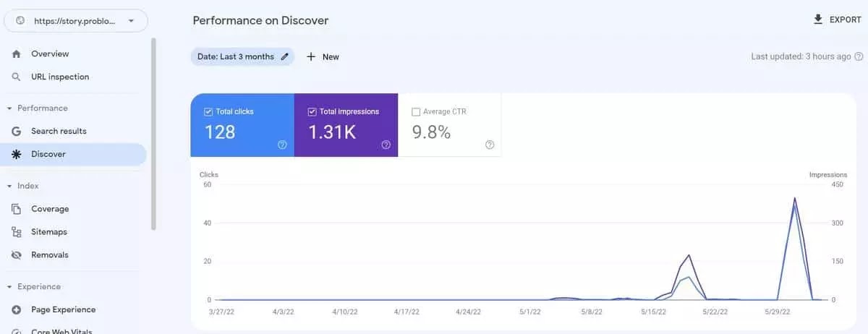The height and width of the screenshot is (334, 868).
Task: Select the Discover asterisk icon
Action: [x=17, y=154]
